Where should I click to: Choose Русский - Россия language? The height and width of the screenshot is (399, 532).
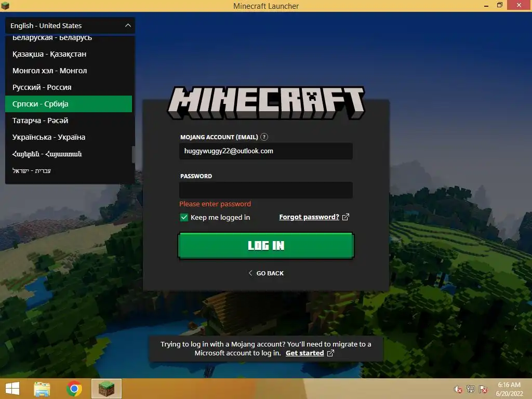point(69,87)
